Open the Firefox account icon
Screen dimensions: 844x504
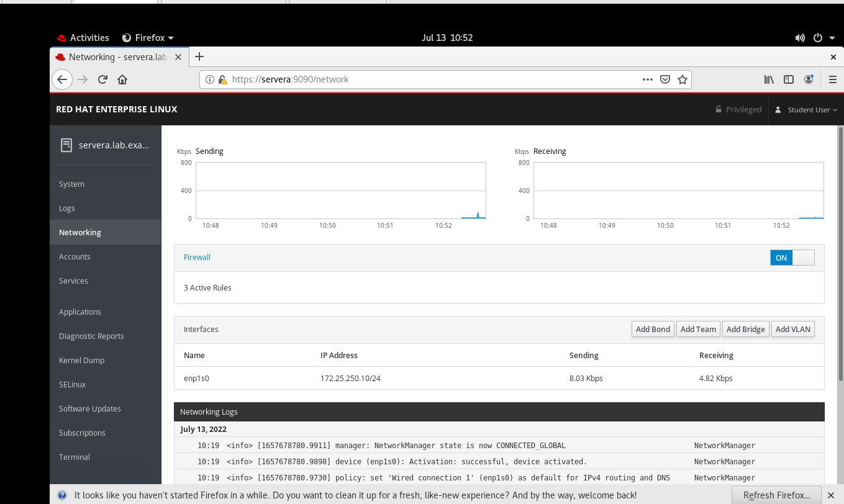pos(809,79)
